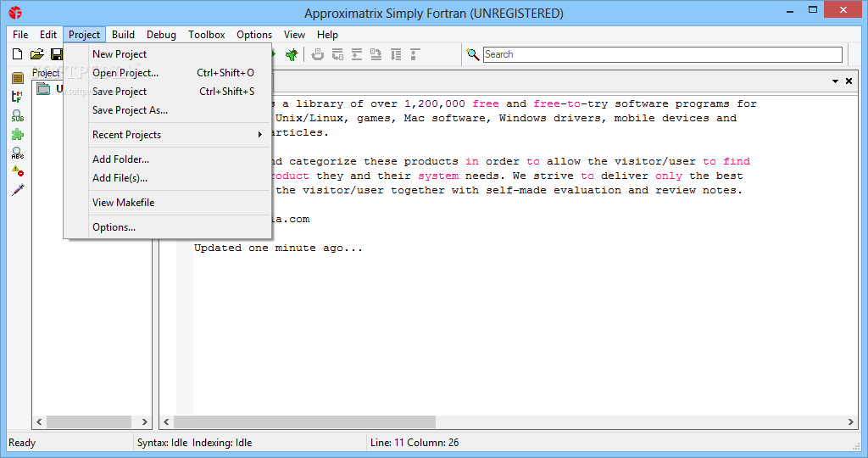Click the green puzzle piece sidebar icon
This screenshot has width=868, height=458.
pos(18,134)
